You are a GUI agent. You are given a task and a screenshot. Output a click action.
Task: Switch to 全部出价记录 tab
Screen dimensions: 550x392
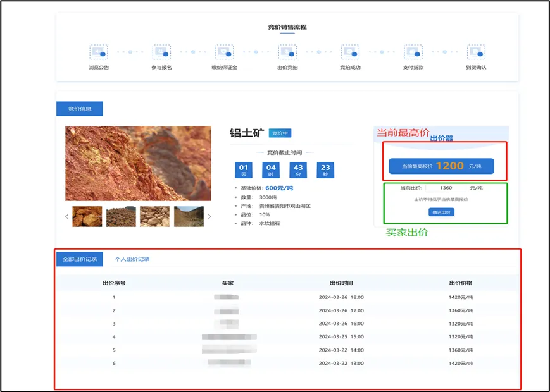click(x=80, y=259)
